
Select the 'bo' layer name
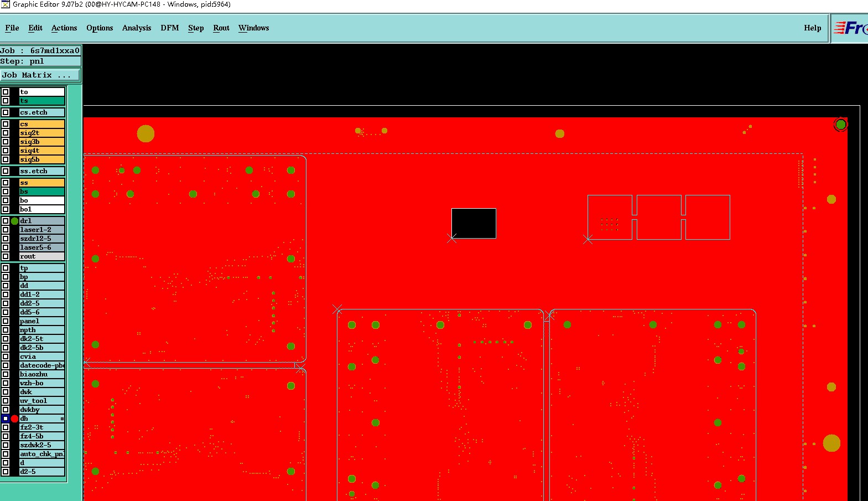tap(42, 200)
